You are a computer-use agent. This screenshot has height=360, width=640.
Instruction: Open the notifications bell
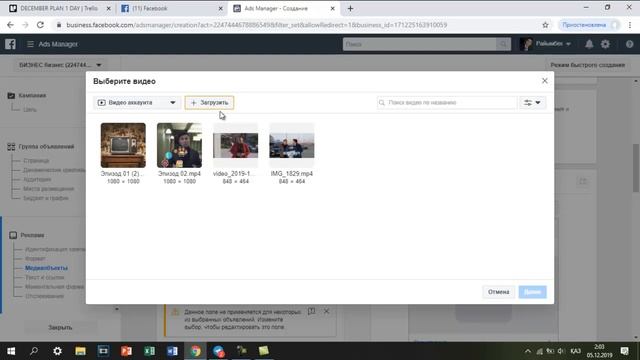[x=589, y=44]
